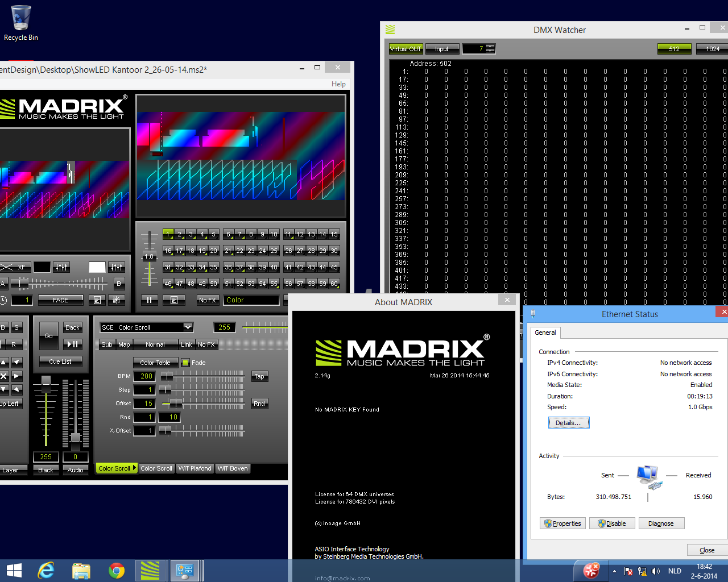Toggle the Fade checkbox
Screen dimensions: 728x582
pos(185,363)
